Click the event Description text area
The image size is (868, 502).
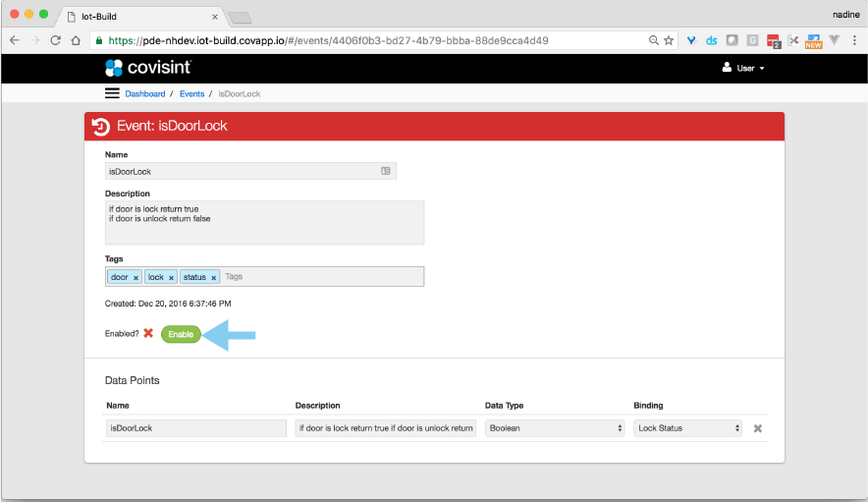(264, 222)
